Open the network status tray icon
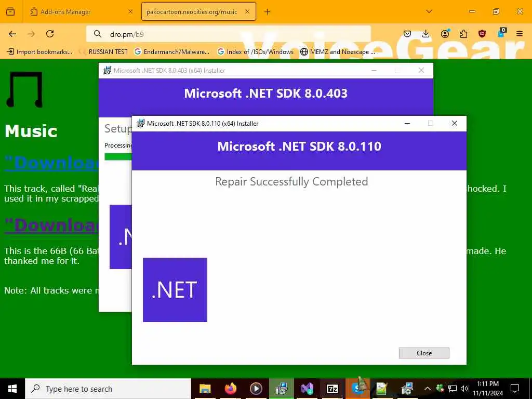Screen dimensions: 532x399 tap(453, 389)
